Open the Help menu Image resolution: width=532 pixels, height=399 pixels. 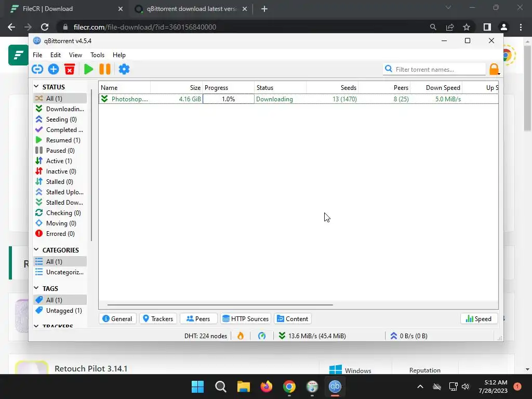[x=119, y=55]
